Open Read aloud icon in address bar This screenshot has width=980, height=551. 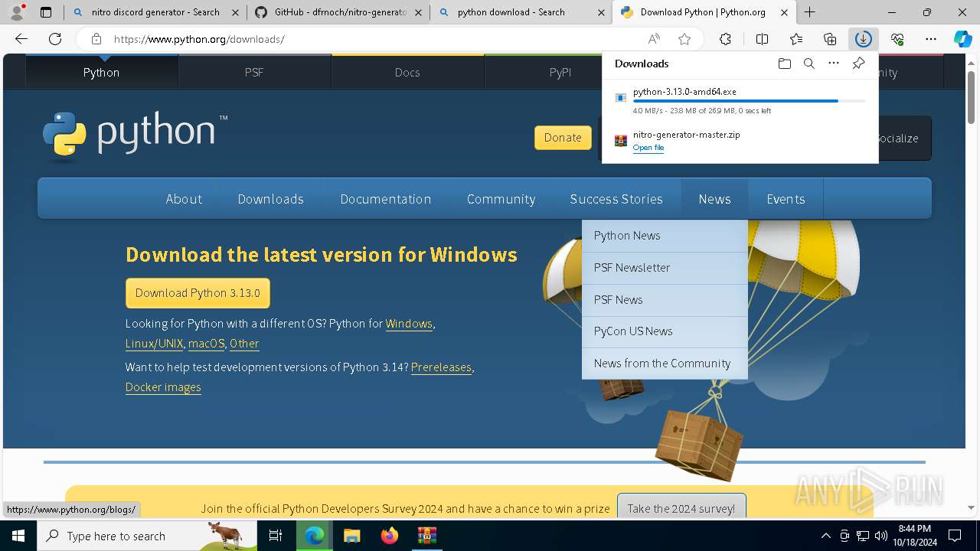(x=654, y=39)
